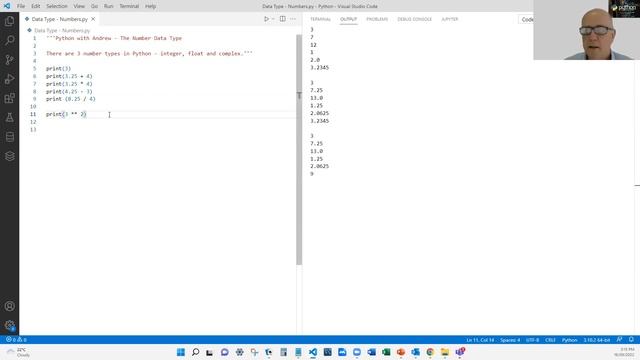
Task: Click output value 2.0625 in last block
Action: 319,166
